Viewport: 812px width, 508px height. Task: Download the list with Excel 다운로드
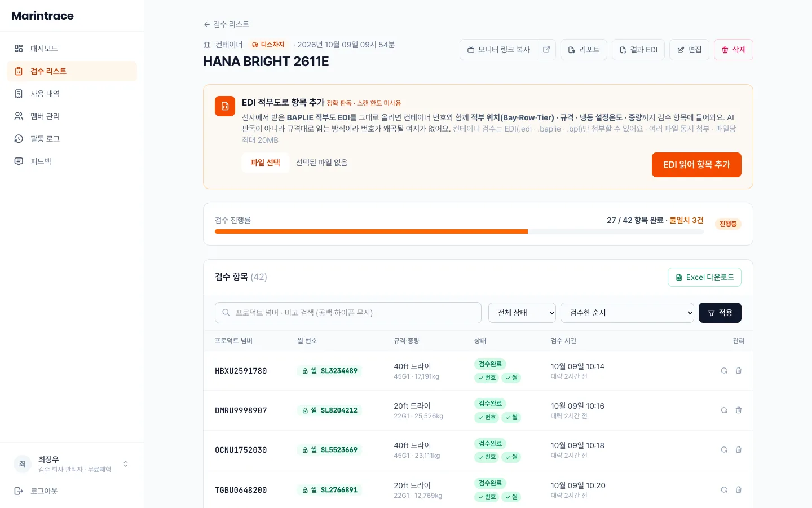point(704,277)
